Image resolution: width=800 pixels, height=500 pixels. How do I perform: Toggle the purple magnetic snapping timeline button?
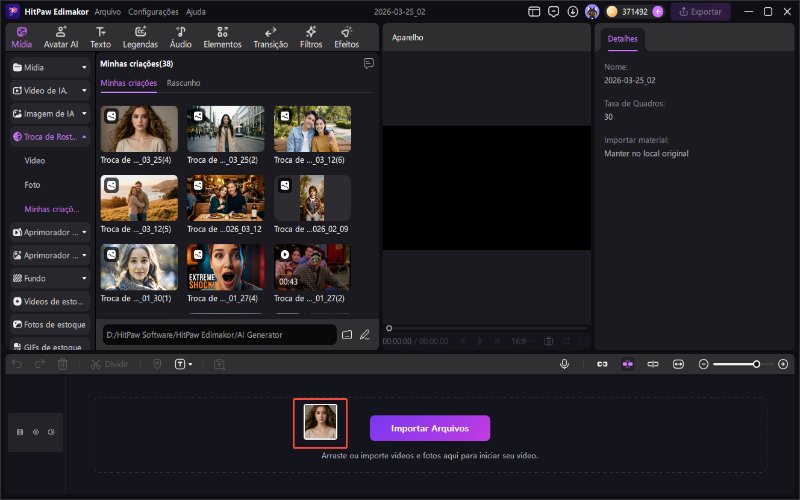pos(627,364)
